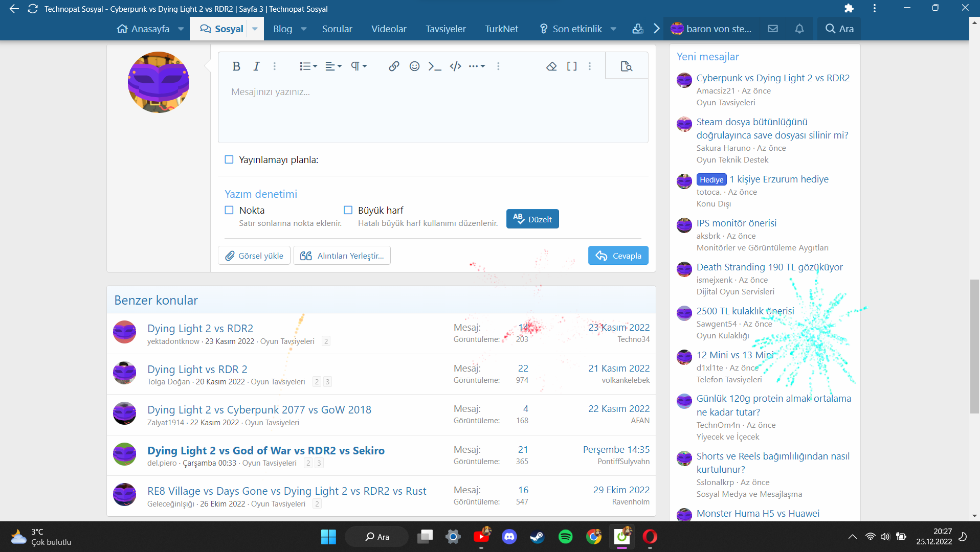This screenshot has width=980, height=552.
Task: Open the Windows Start menu
Action: pyautogui.click(x=328, y=537)
